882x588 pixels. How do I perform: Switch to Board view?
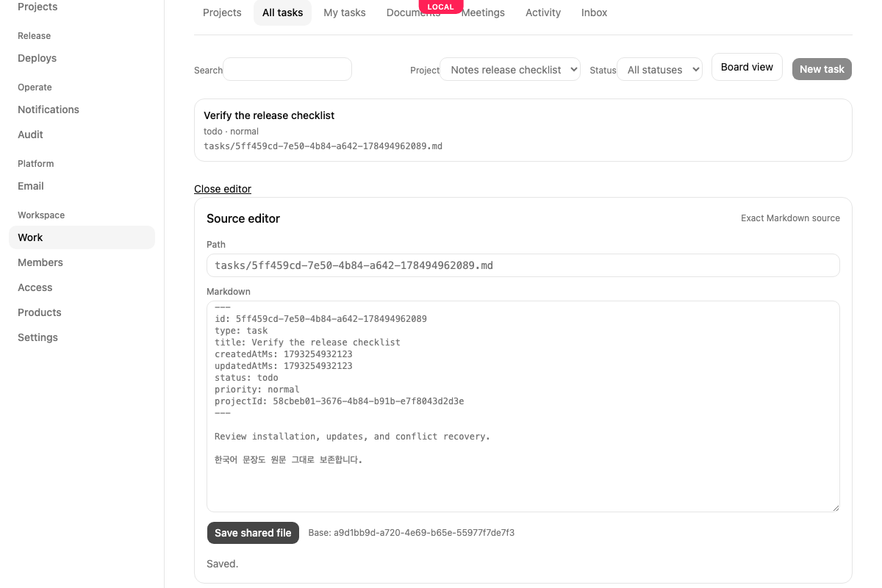pyautogui.click(x=747, y=67)
